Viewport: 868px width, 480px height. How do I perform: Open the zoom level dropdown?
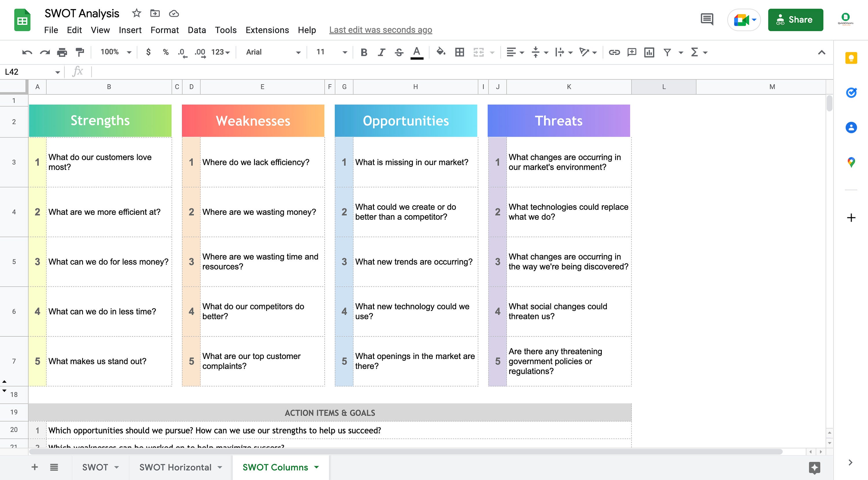(x=115, y=52)
